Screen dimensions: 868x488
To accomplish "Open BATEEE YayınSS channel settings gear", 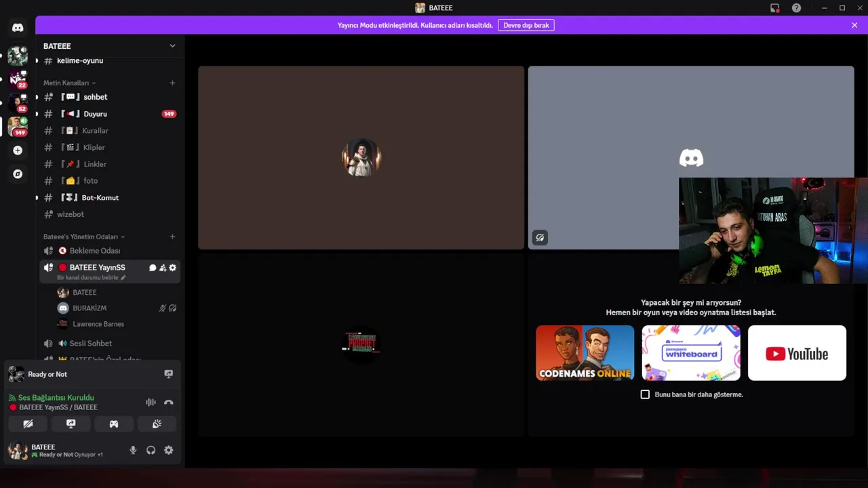I will (172, 268).
